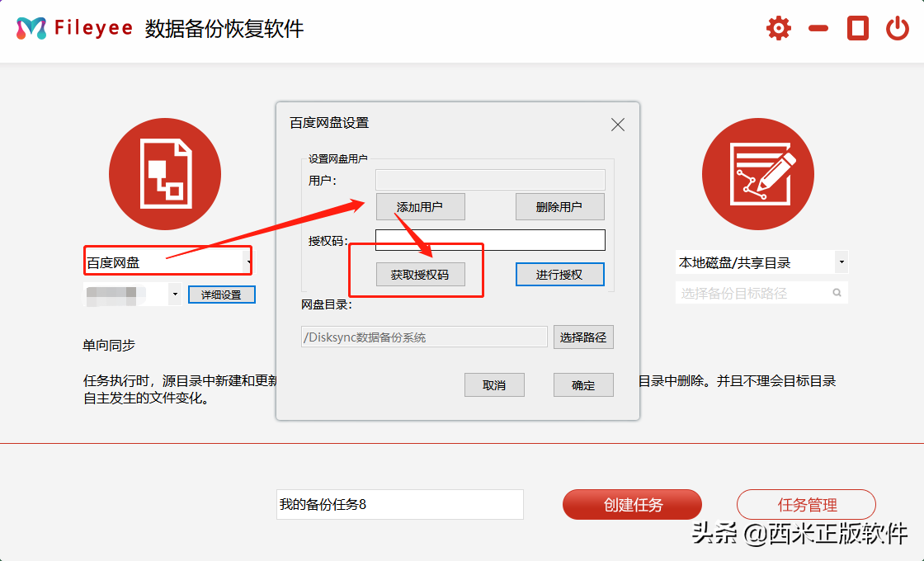Click the 选择备份目标路径 field
This screenshot has height=561, width=924.
[x=761, y=293]
